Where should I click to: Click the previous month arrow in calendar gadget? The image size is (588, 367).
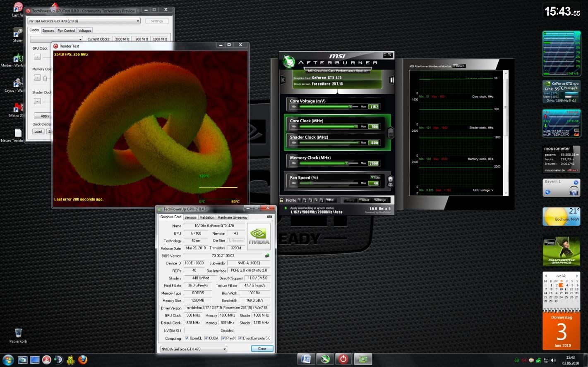(546, 276)
